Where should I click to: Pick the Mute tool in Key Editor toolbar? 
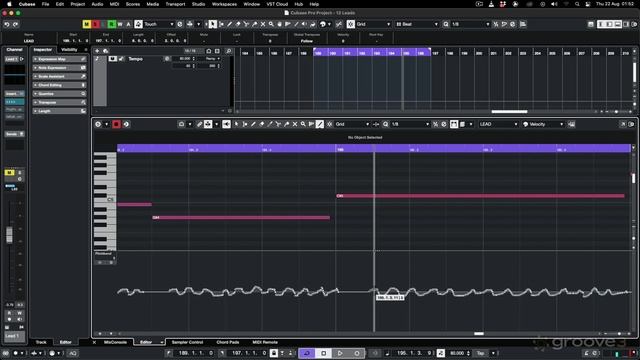(295, 124)
